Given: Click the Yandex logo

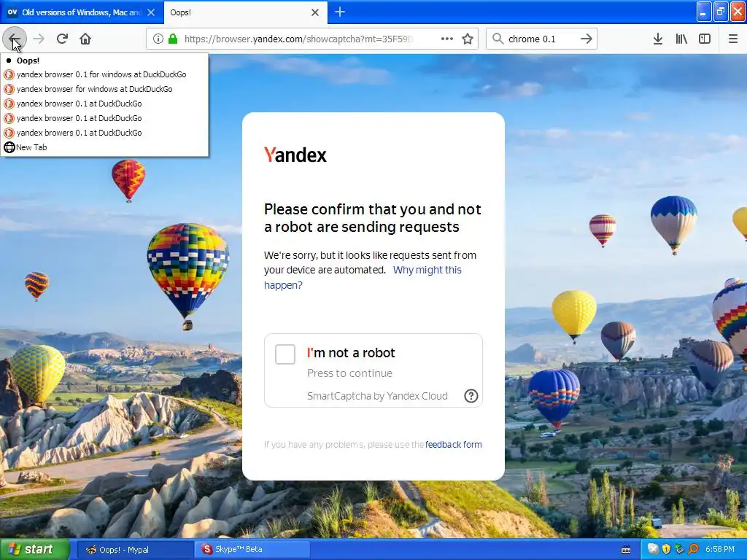Looking at the screenshot, I should click(x=295, y=155).
